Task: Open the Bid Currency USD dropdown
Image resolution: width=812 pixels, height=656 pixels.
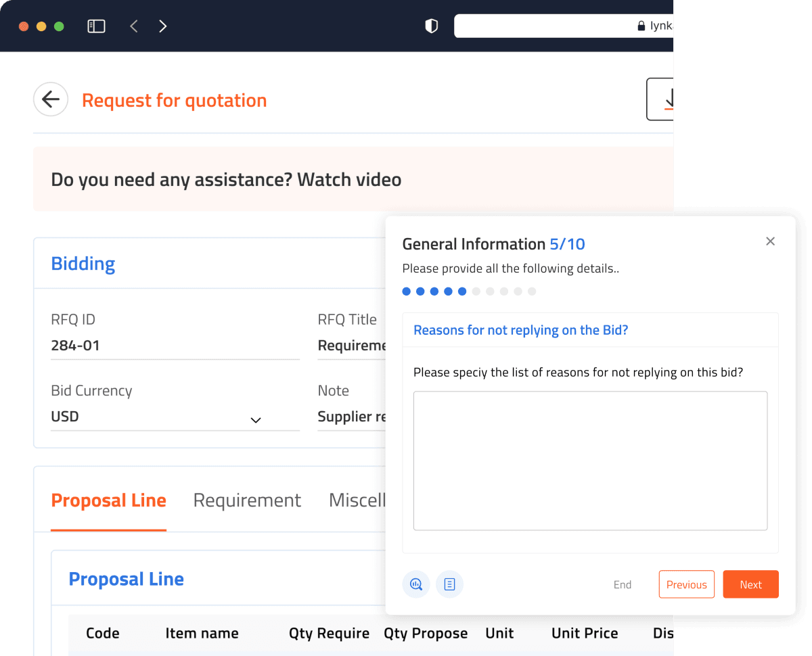Action: click(x=175, y=417)
